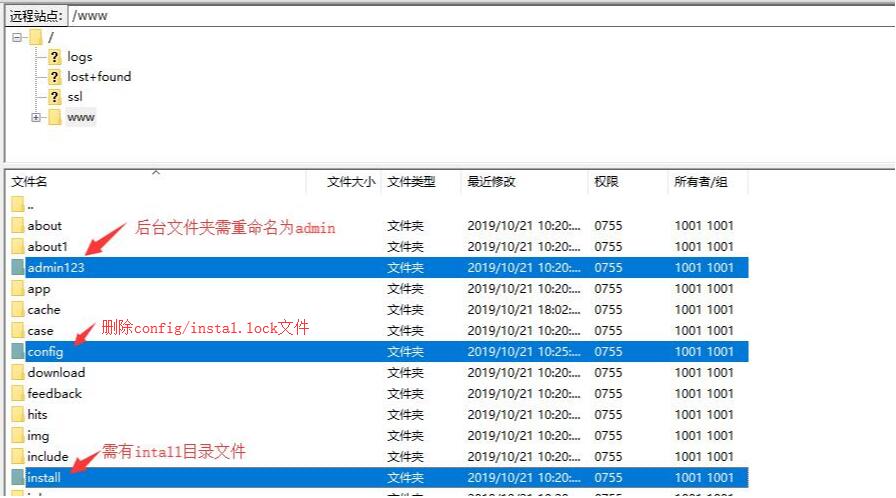Click the cache row's 18:02 modified time
The width and height of the screenshot is (896, 498).
[523, 310]
